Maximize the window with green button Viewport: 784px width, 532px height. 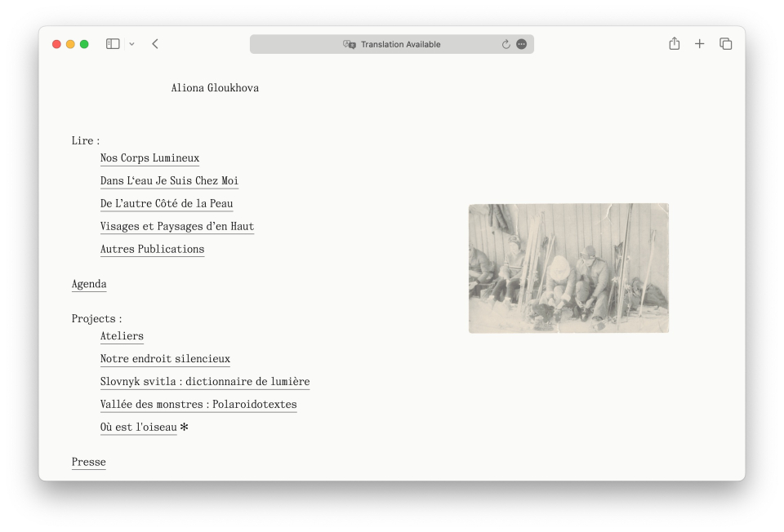pos(84,44)
